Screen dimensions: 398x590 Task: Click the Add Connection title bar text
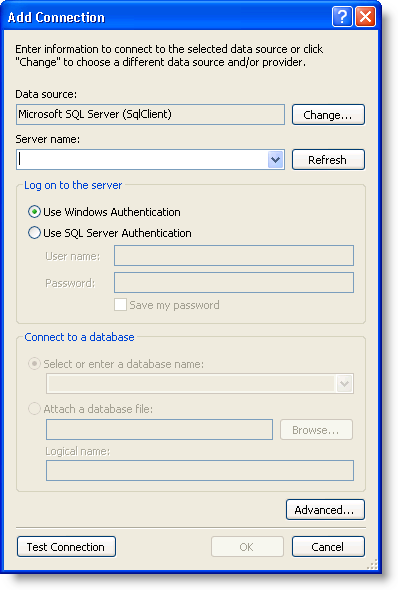click(56, 17)
